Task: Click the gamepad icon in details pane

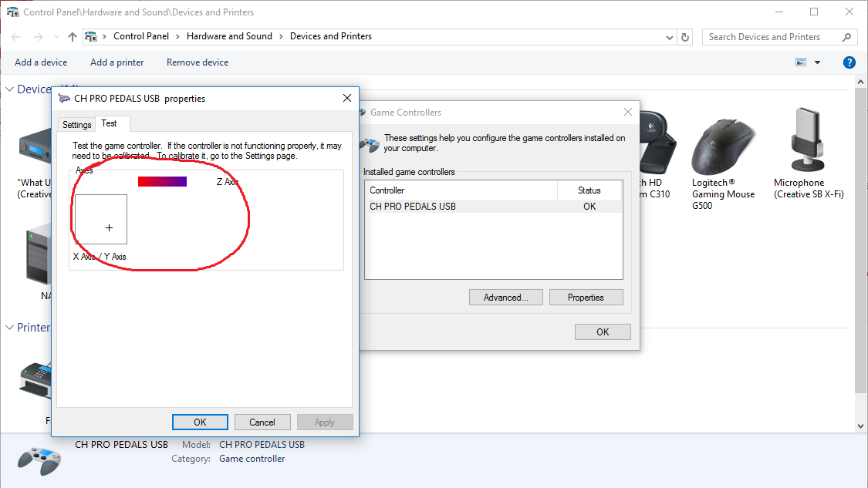Action: pos(39,460)
